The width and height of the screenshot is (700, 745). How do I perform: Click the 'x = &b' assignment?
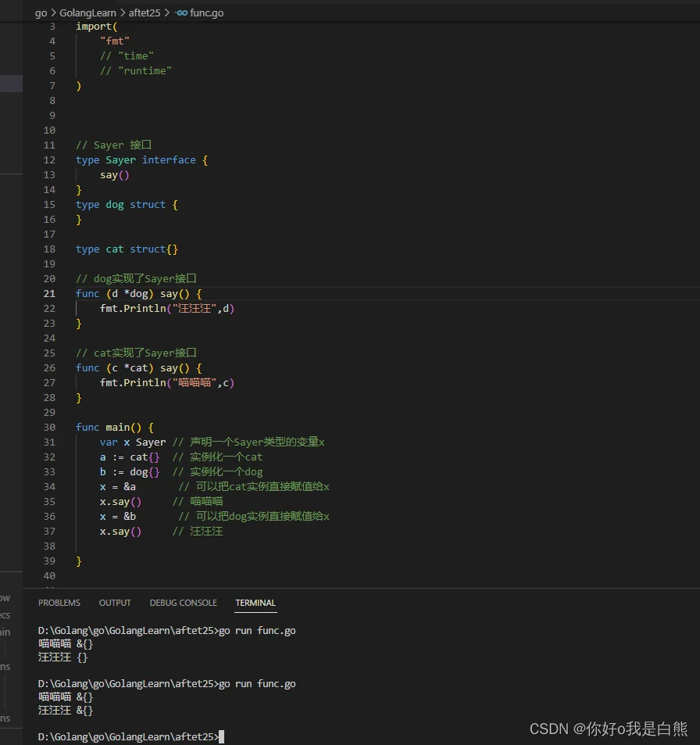point(118,517)
